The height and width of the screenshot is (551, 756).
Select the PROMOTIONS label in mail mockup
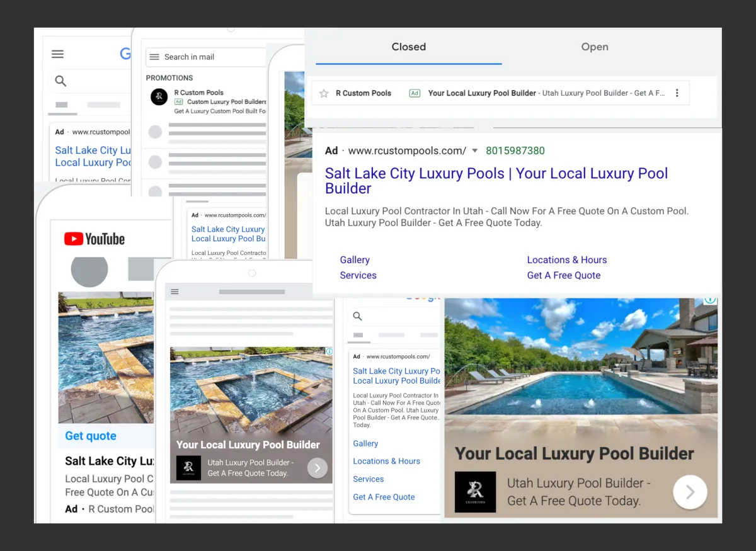tap(169, 78)
